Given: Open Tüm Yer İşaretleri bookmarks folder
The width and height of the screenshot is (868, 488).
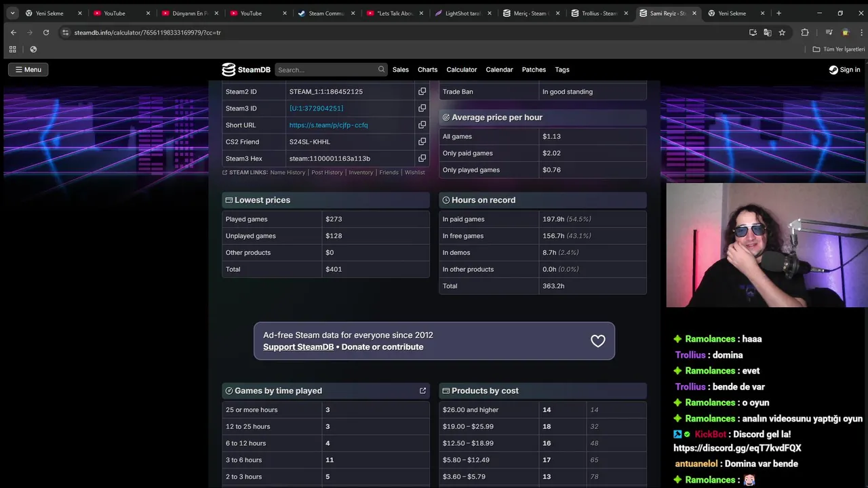Looking at the screenshot, I should 839,49.
